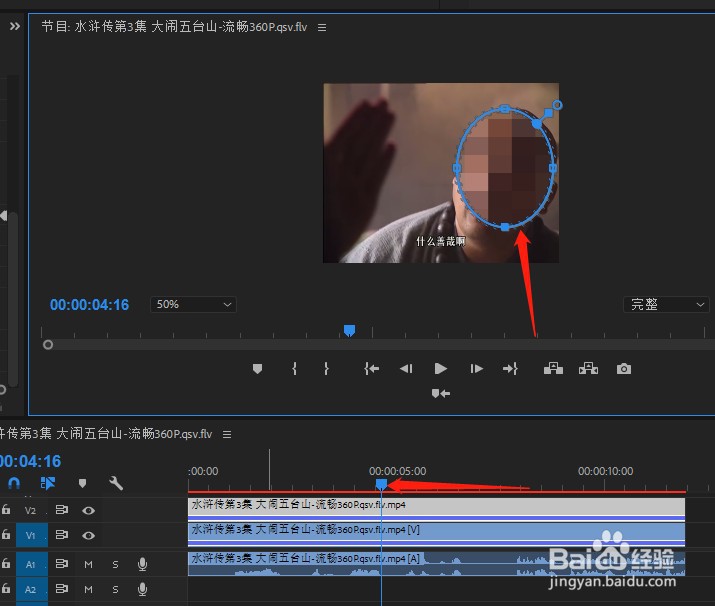Toggle V1 track targeting

click(31, 535)
